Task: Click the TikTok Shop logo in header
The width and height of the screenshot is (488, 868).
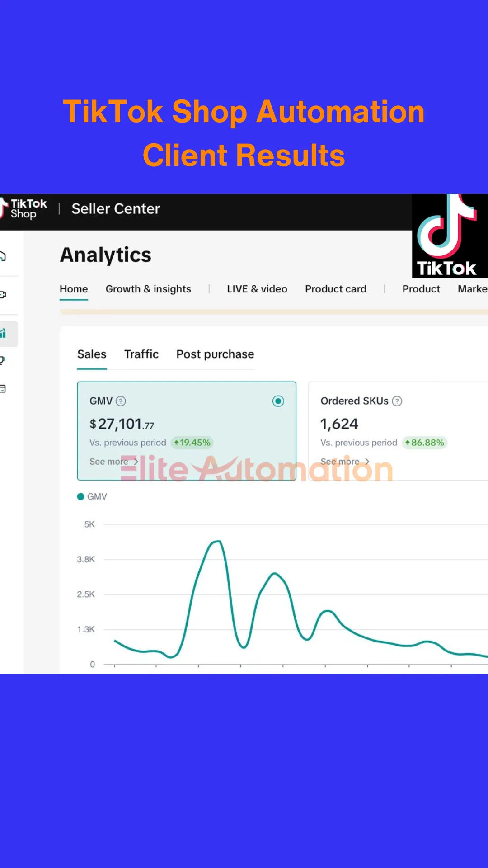Action: point(24,208)
